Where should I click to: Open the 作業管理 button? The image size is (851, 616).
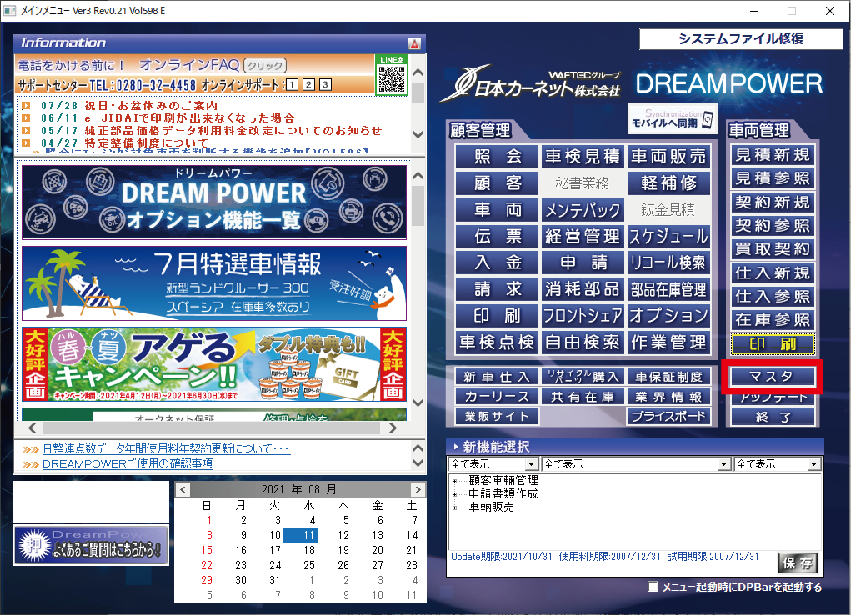668,343
